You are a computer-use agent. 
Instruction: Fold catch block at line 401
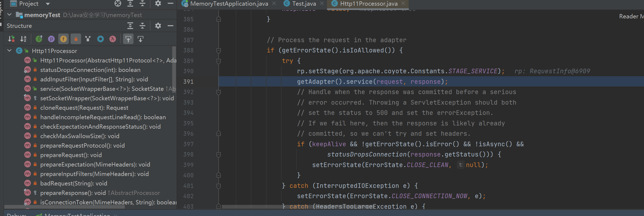[x=219, y=186]
